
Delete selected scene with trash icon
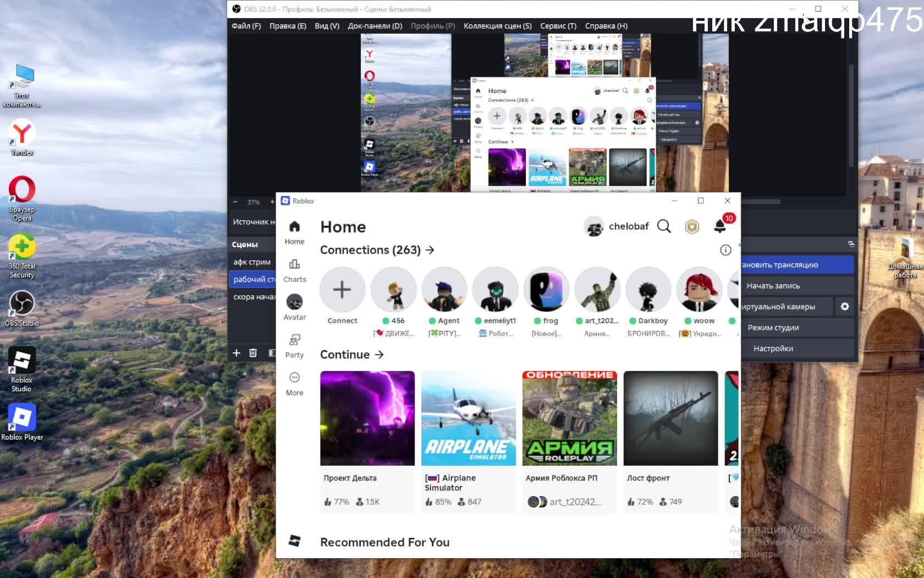tap(253, 353)
